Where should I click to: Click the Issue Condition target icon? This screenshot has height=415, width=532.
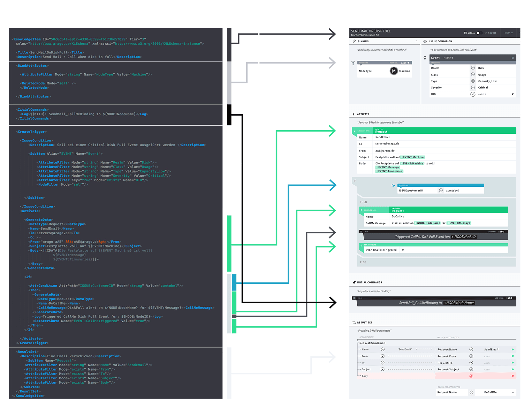tap(425, 41)
